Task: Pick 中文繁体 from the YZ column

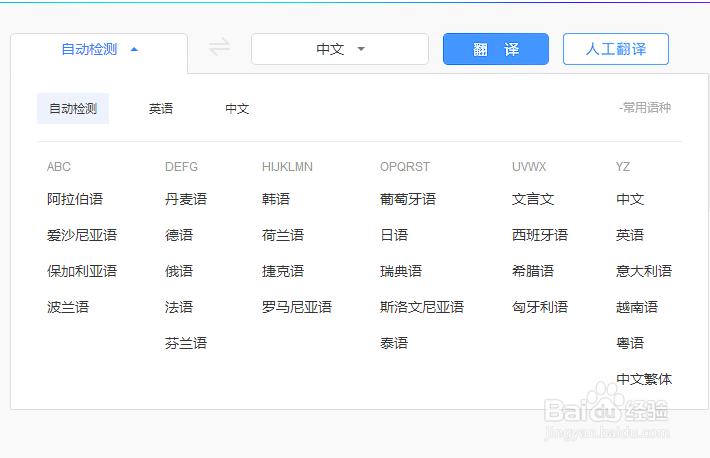Action: tap(644, 379)
